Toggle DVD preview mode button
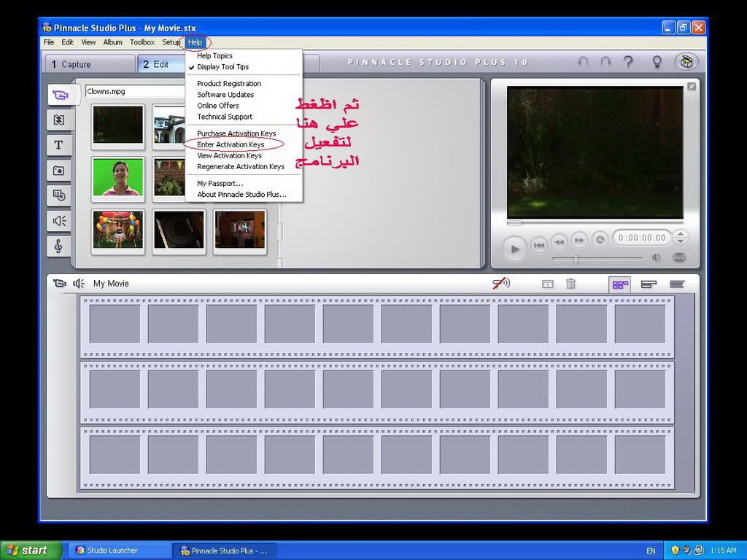This screenshot has height=560, width=747. click(x=679, y=257)
